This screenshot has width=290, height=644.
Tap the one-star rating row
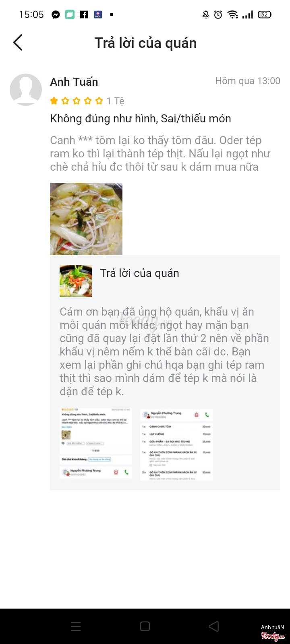pyautogui.click(x=87, y=101)
